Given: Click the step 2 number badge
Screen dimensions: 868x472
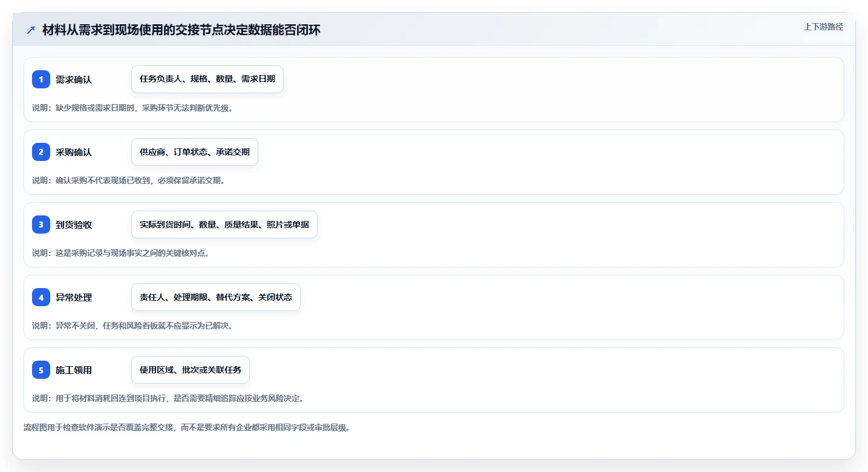Looking at the screenshot, I should 41,152.
